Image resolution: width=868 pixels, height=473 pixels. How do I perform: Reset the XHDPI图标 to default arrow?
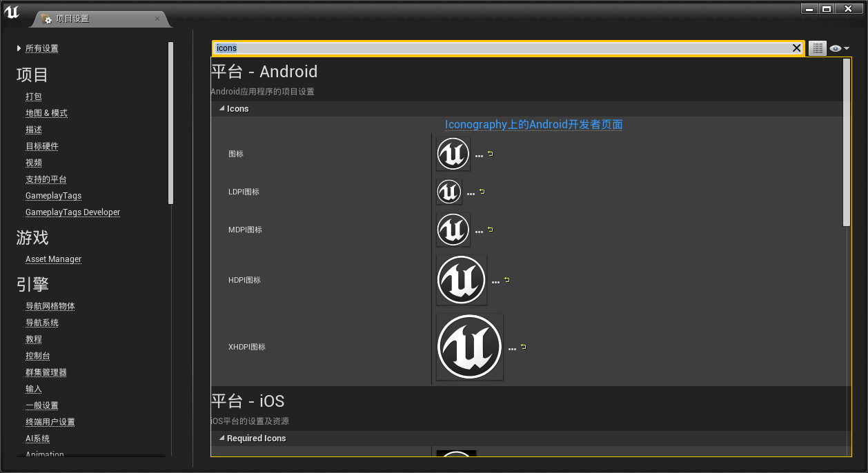(x=524, y=347)
